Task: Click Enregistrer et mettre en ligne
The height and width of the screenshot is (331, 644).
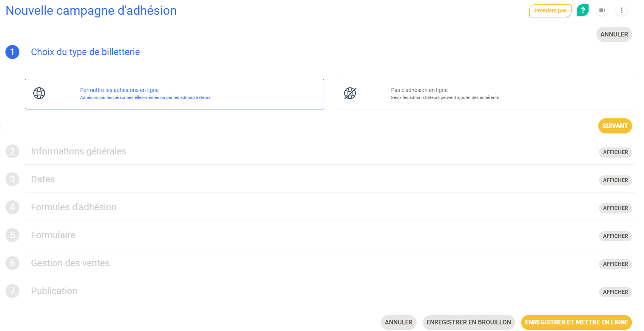Action: (x=576, y=322)
